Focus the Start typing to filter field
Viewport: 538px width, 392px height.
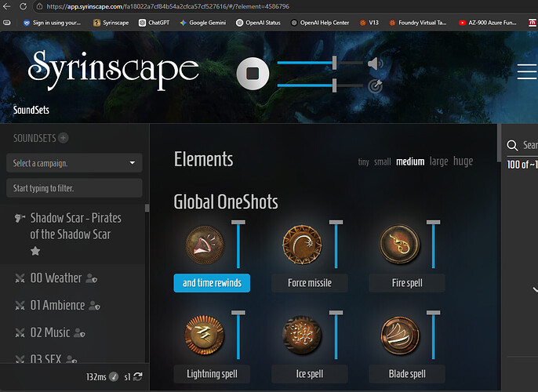pyautogui.click(x=74, y=188)
